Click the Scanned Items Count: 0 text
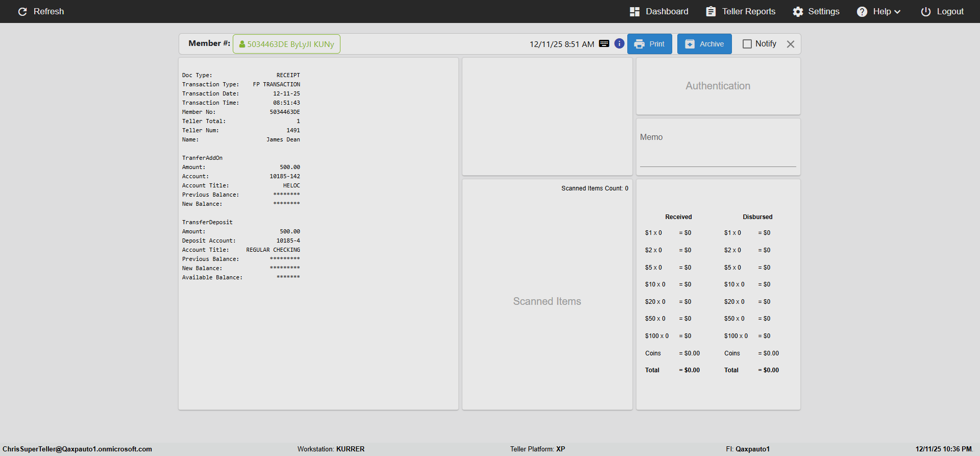980x456 pixels. click(595, 188)
